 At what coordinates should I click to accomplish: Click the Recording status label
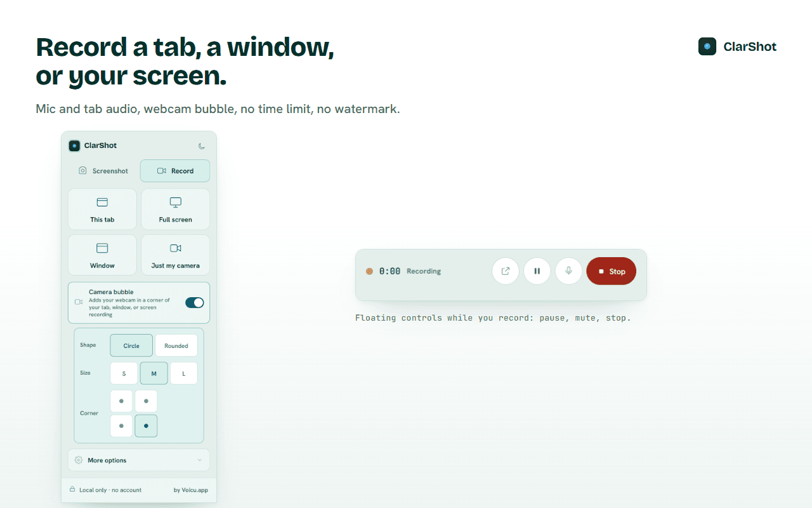point(424,271)
